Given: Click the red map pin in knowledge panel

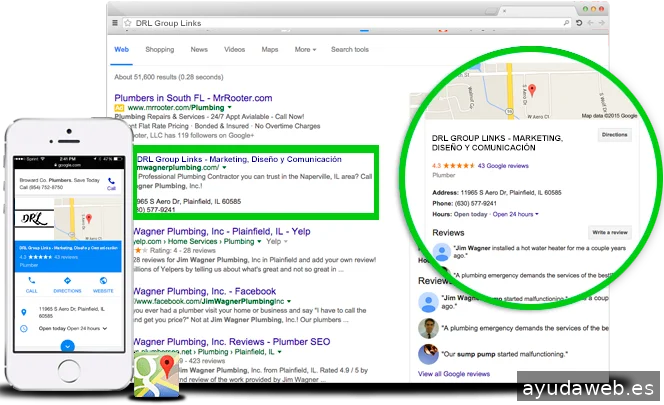Looking at the screenshot, I should pos(531,88).
